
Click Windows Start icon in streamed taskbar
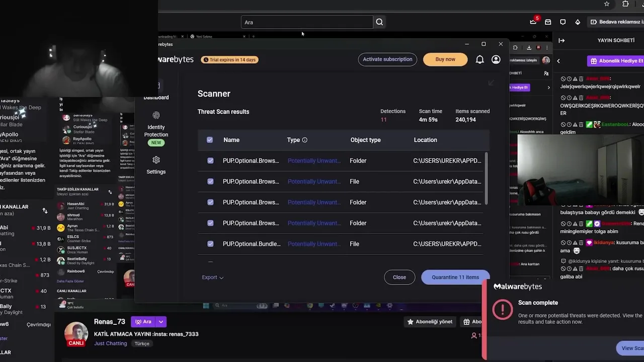[206, 305]
